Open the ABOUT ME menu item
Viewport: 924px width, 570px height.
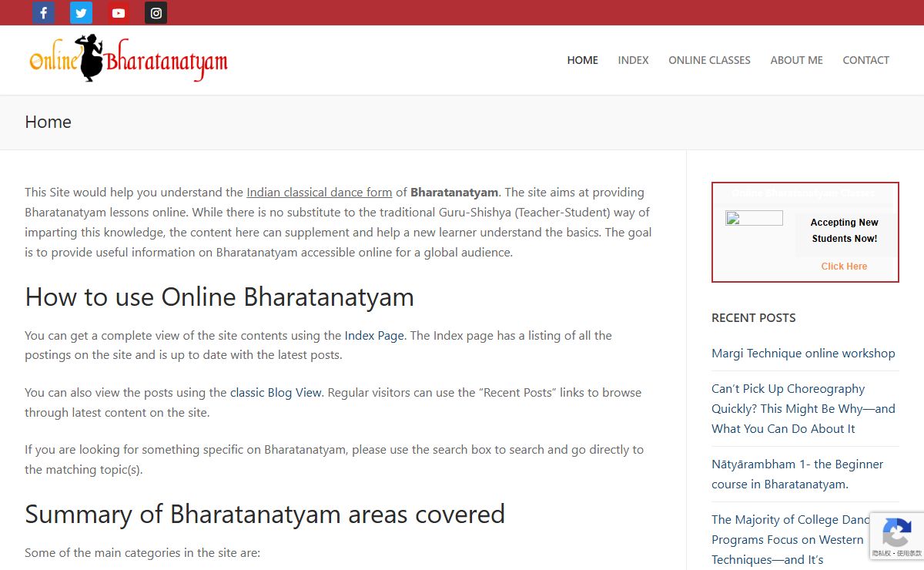click(797, 60)
